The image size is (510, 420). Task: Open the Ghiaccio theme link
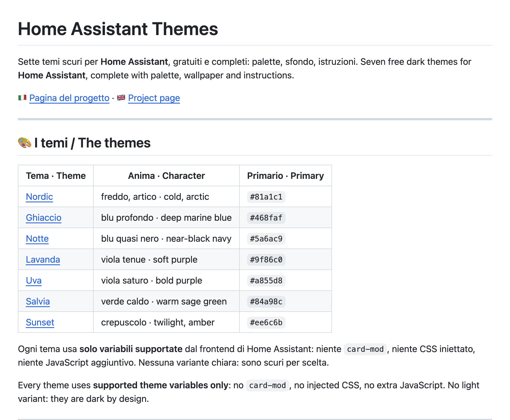click(44, 218)
